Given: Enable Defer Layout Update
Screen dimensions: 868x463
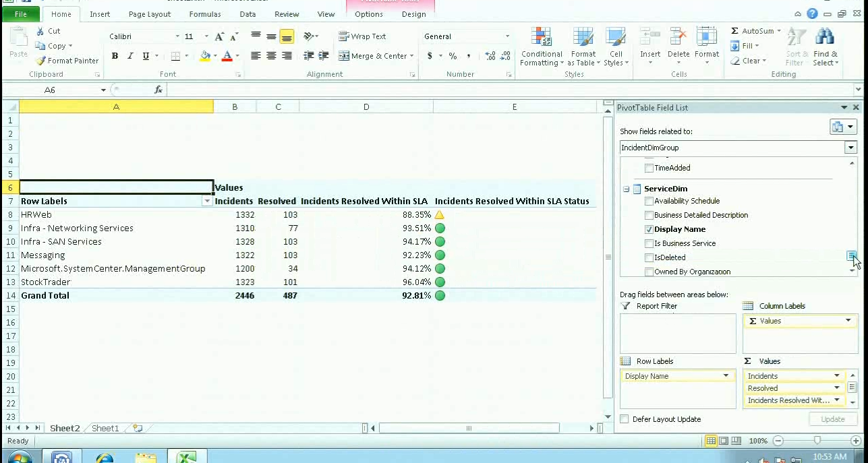Looking at the screenshot, I should click(x=625, y=419).
